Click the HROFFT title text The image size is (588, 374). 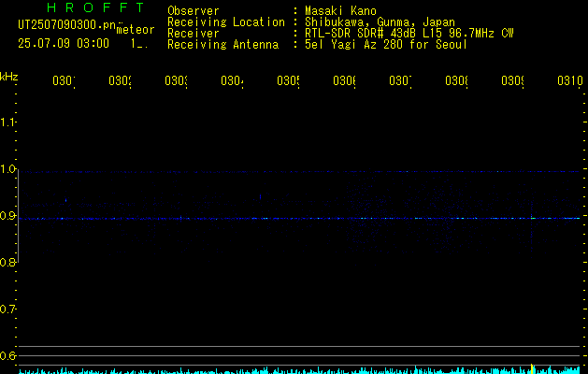95,7
